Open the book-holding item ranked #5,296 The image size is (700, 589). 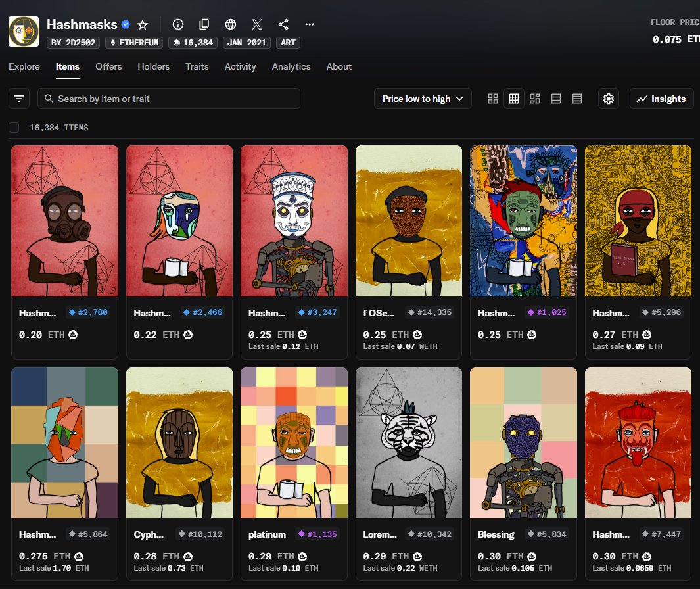click(638, 221)
